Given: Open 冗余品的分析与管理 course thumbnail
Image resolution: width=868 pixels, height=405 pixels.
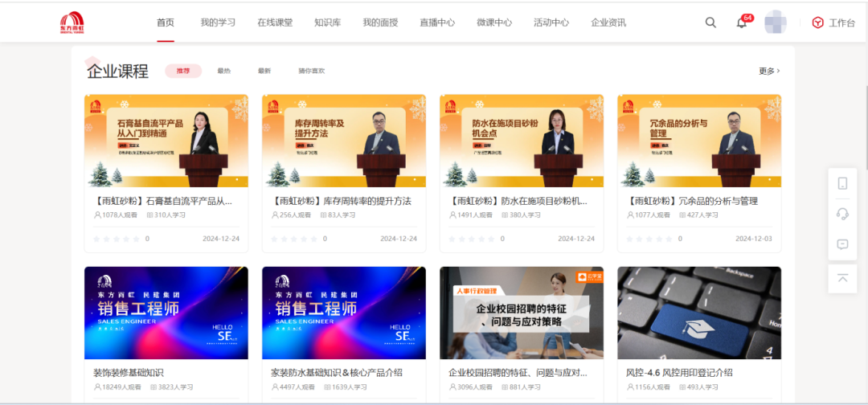Looking at the screenshot, I should pyautogui.click(x=699, y=141).
